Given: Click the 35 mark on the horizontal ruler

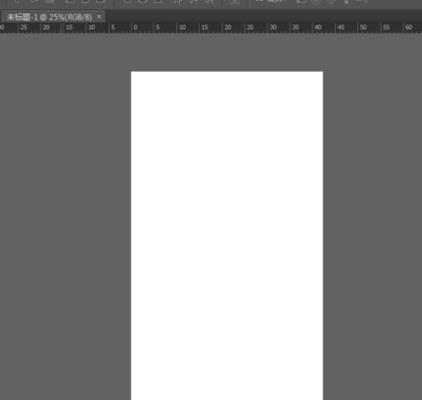Looking at the screenshot, I should [x=296, y=27].
